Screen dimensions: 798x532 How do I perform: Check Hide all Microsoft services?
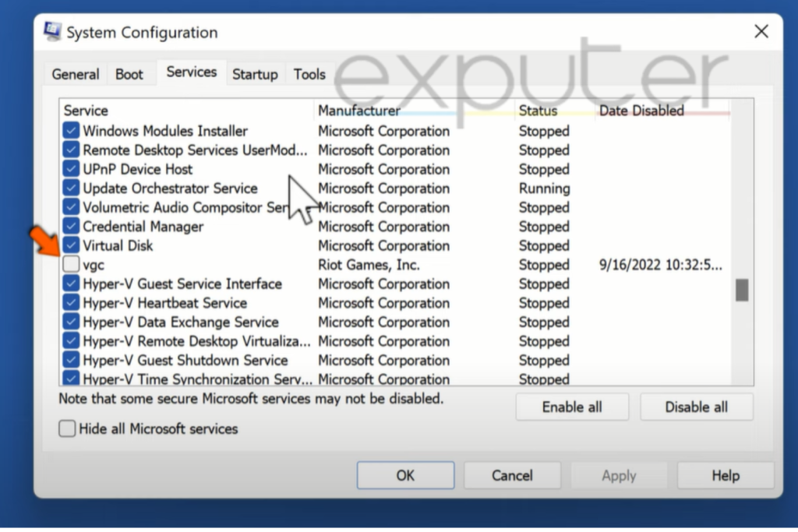click(67, 428)
